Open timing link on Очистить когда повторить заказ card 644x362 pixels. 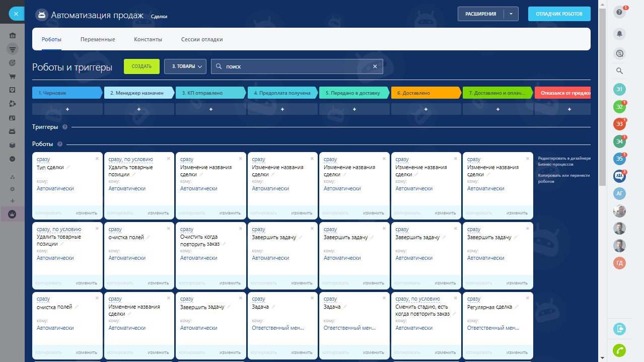point(187,229)
